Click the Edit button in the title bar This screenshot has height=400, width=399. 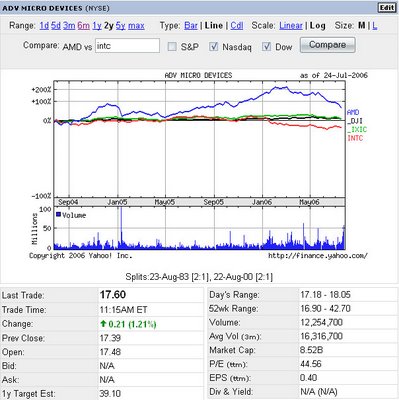[387, 8]
